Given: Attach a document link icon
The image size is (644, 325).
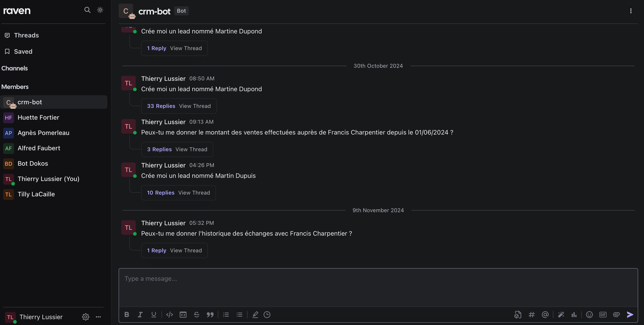Looking at the screenshot, I should click(x=518, y=315).
